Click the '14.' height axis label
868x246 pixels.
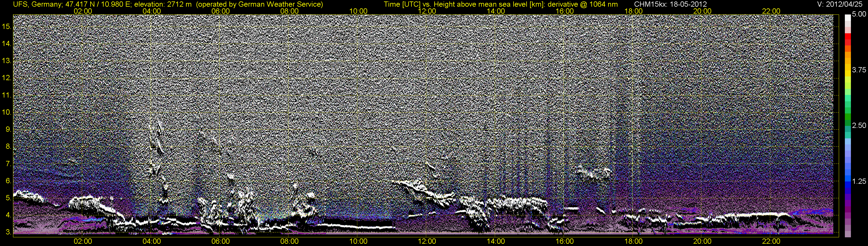(7, 43)
